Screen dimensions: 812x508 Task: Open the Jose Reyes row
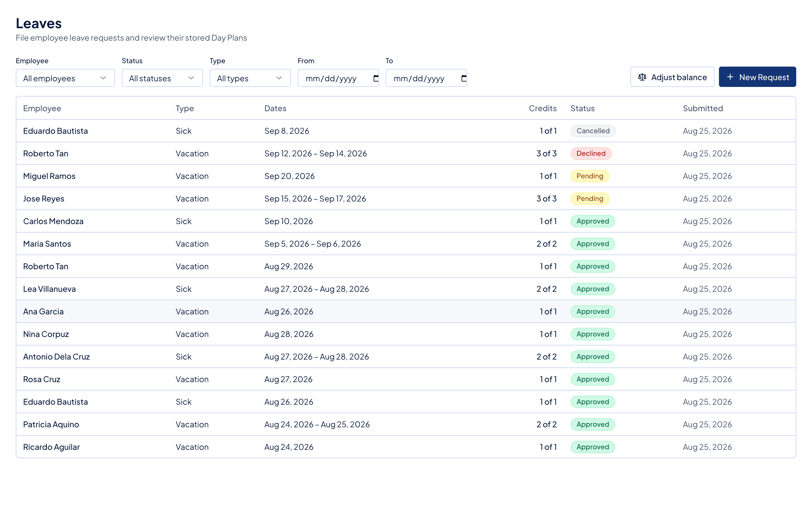tap(406, 199)
